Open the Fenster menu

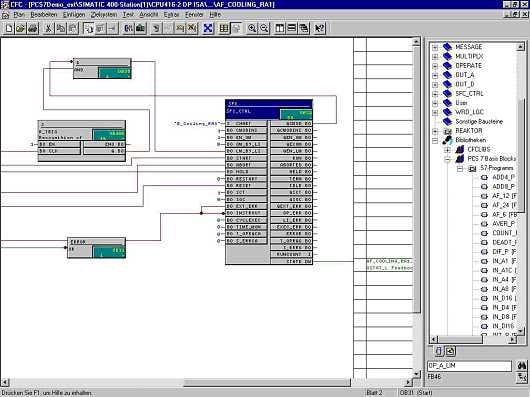(194, 15)
